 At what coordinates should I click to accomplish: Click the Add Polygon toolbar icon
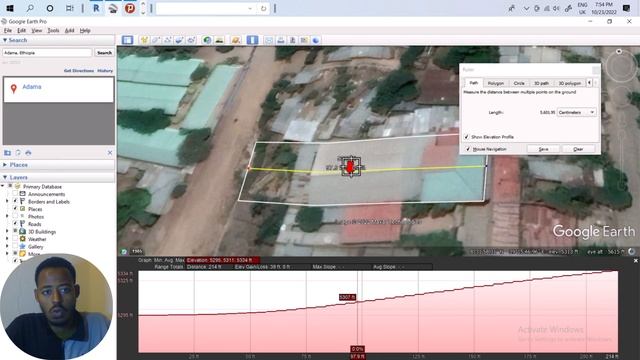point(156,40)
